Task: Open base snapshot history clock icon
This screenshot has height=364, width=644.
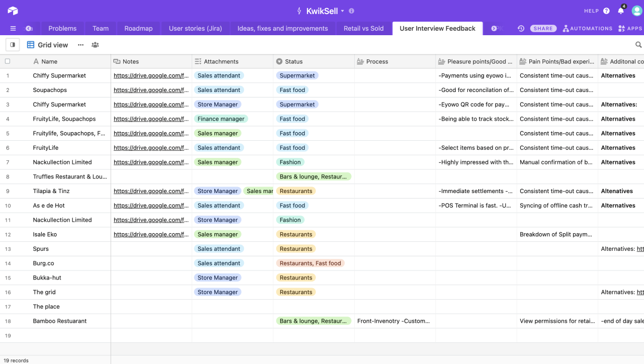Action: 521,28
